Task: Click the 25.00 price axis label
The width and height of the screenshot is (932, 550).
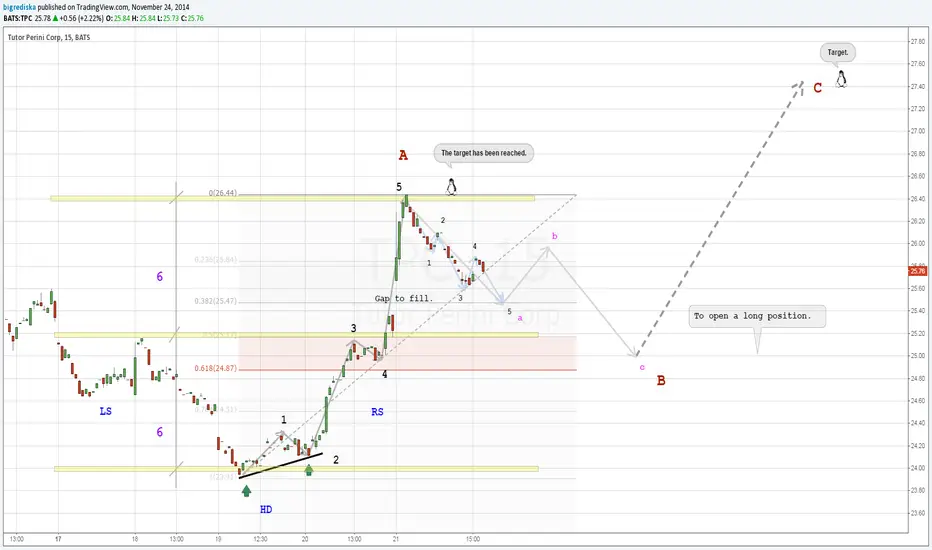Action: (918, 356)
